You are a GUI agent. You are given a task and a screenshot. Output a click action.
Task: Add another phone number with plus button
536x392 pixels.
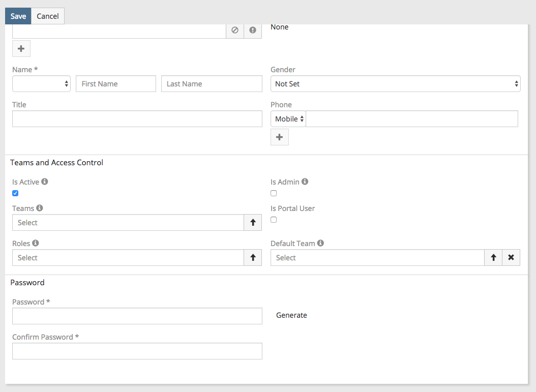click(x=280, y=137)
